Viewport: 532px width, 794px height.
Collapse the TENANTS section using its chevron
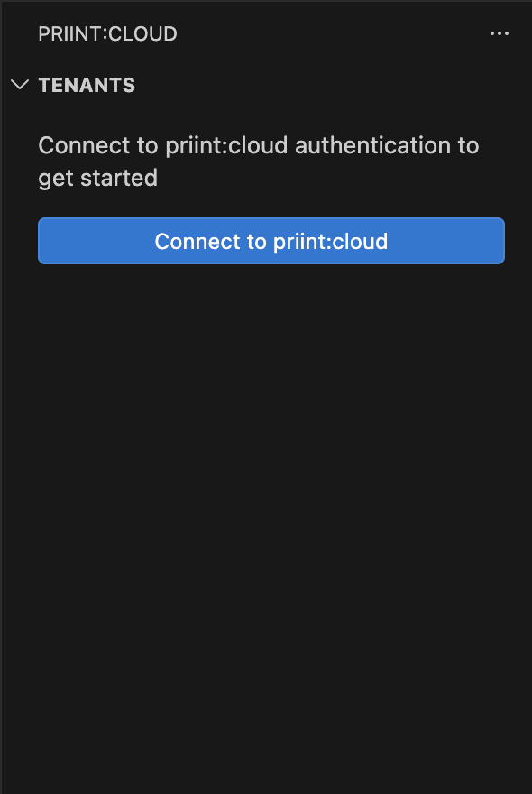[x=20, y=85]
